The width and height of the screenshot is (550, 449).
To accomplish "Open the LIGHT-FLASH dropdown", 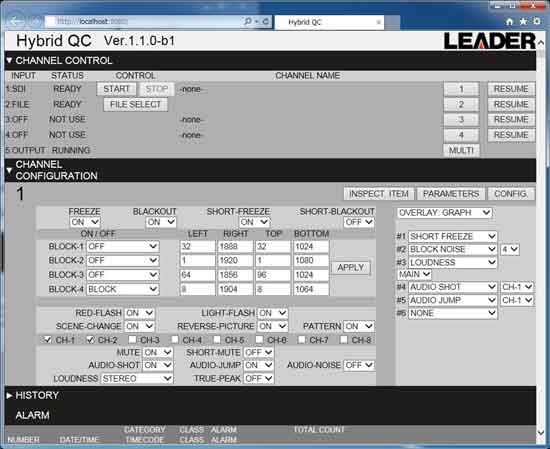I will [272, 313].
